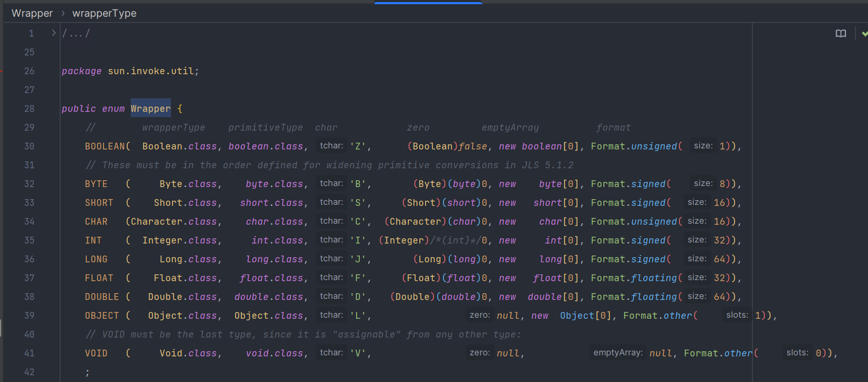This screenshot has width=868, height=382.
Task: Click the slots: hint on OBJECT line
Action: pyautogui.click(x=737, y=315)
